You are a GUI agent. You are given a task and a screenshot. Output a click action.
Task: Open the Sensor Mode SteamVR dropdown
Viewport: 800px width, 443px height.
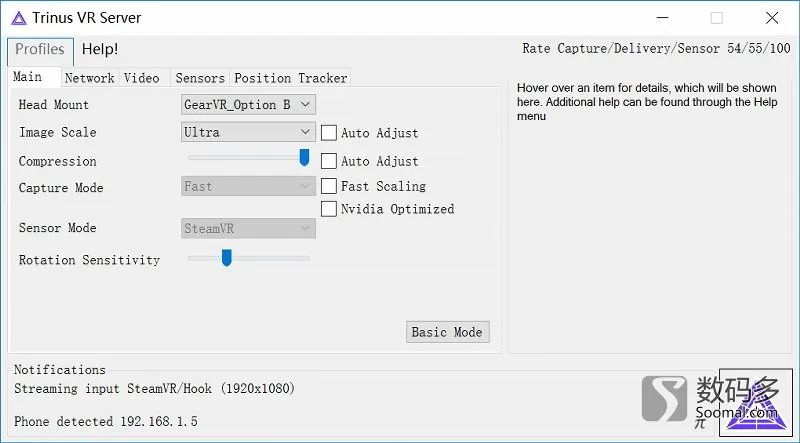248,229
